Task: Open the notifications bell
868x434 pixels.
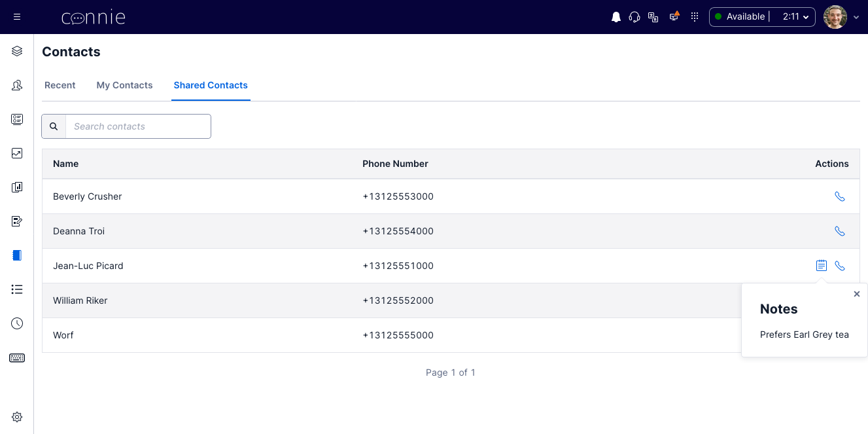Action: (616, 17)
